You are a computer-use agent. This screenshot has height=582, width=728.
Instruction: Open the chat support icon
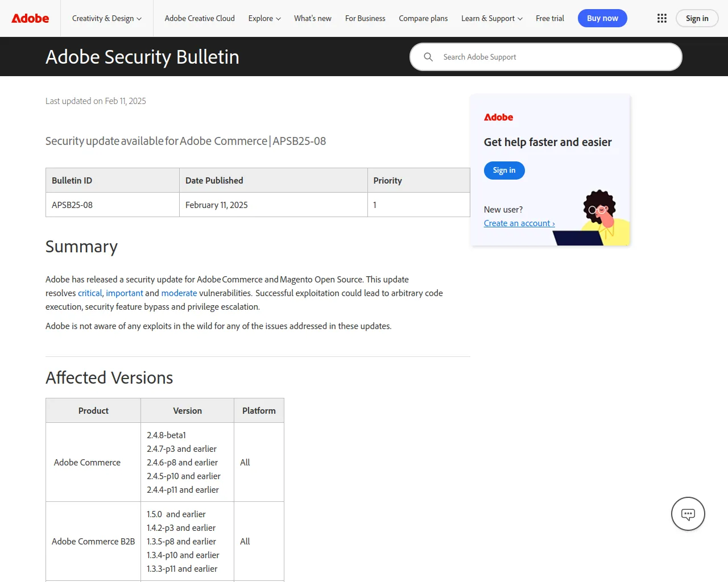[688, 514]
